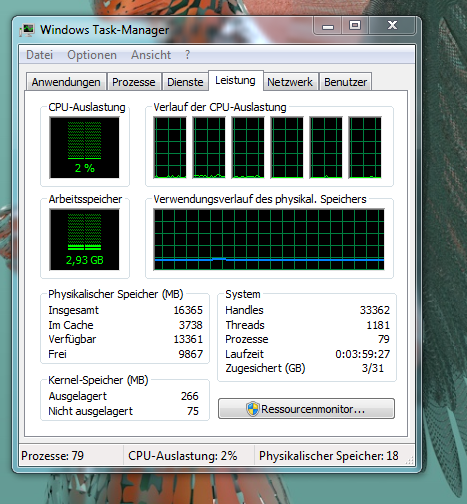
Task: Click the Verwendungsverlauf des physikal. Speichers heading
Action: [x=260, y=199]
